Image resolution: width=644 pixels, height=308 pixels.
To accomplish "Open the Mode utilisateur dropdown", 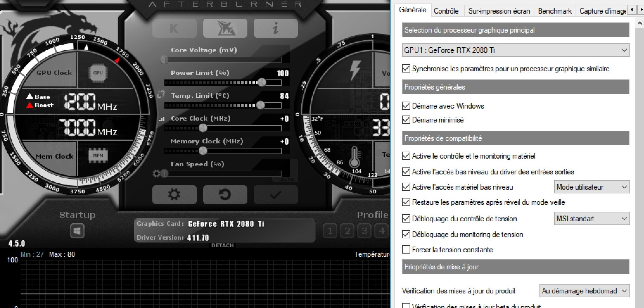I will tap(592, 187).
